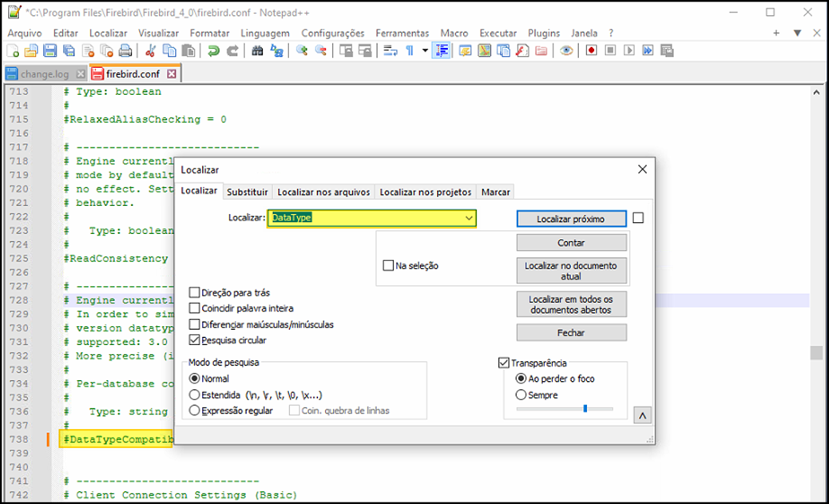Choose Ao perder o foco transparency
The image size is (829, 504).
pos(522,379)
